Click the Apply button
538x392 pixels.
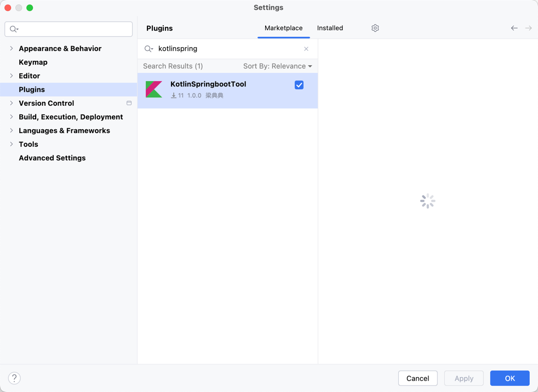coord(464,378)
